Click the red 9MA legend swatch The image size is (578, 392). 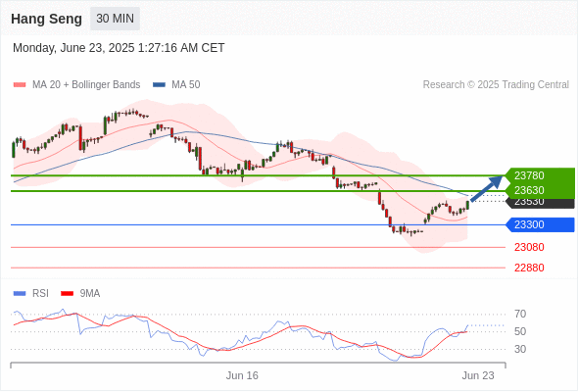click(67, 294)
